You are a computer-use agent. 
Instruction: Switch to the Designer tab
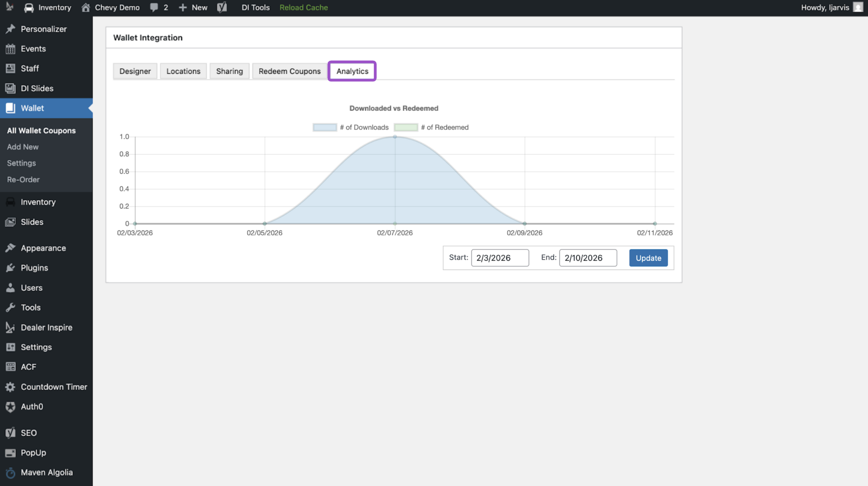pos(135,71)
